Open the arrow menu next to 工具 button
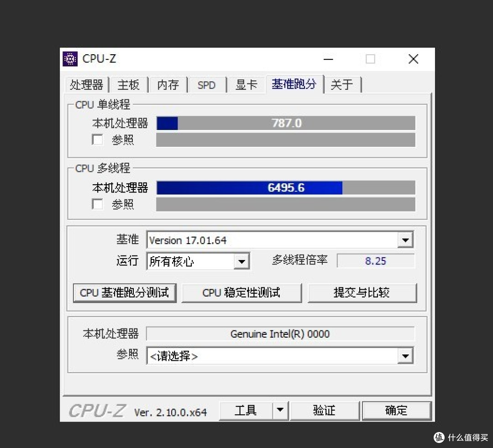Viewport: 493px width, 448px height. tap(280, 410)
